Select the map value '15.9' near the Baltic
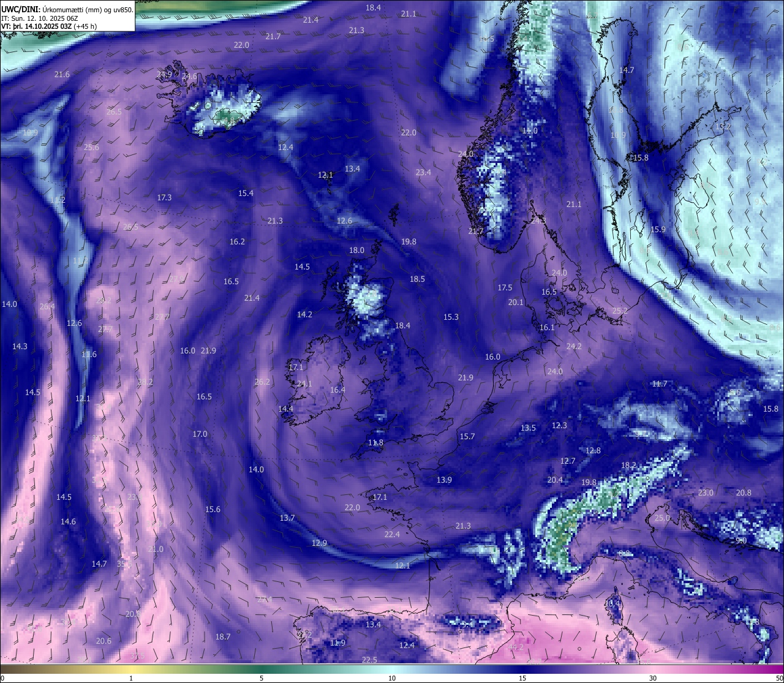784x683 pixels. click(658, 230)
